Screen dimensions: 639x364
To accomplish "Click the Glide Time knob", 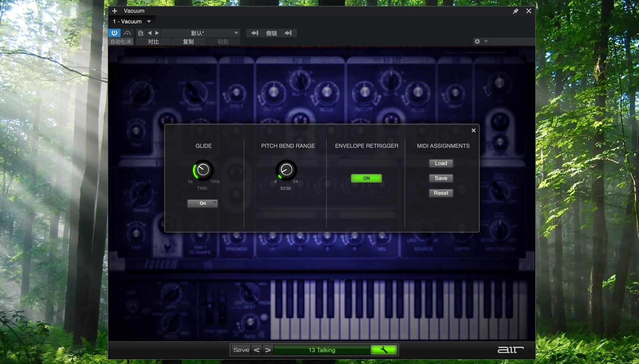I will (203, 170).
